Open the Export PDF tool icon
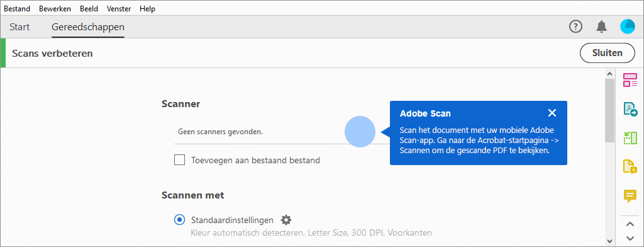This screenshot has width=644, height=247. pos(630,109)
